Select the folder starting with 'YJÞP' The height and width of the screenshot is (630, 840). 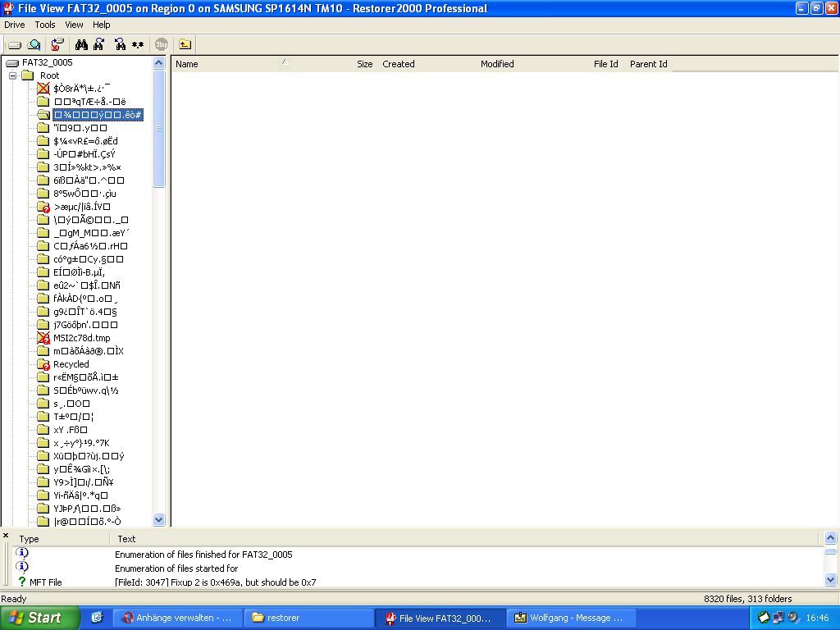87,509
